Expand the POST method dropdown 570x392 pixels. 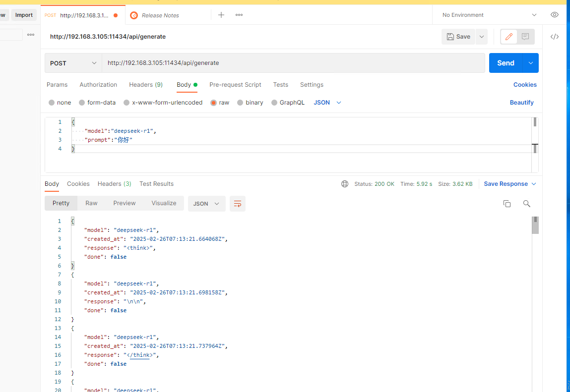pyautogui.click(x=73, y=63)
